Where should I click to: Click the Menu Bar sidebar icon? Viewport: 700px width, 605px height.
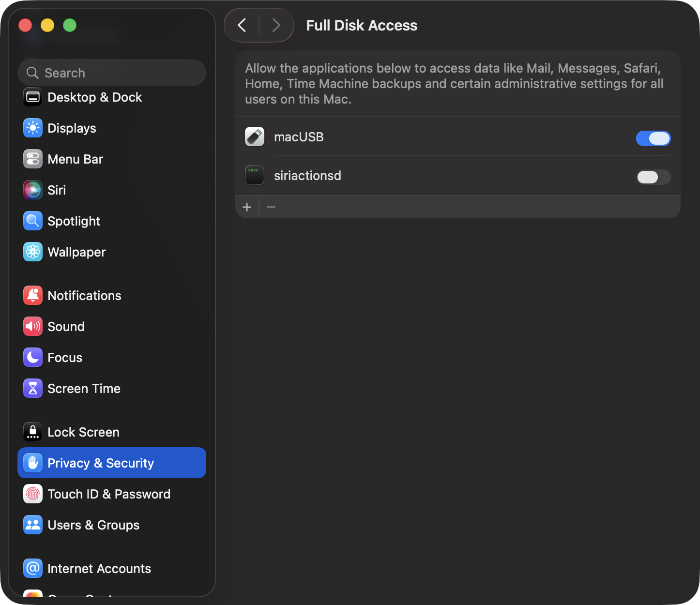33,159
